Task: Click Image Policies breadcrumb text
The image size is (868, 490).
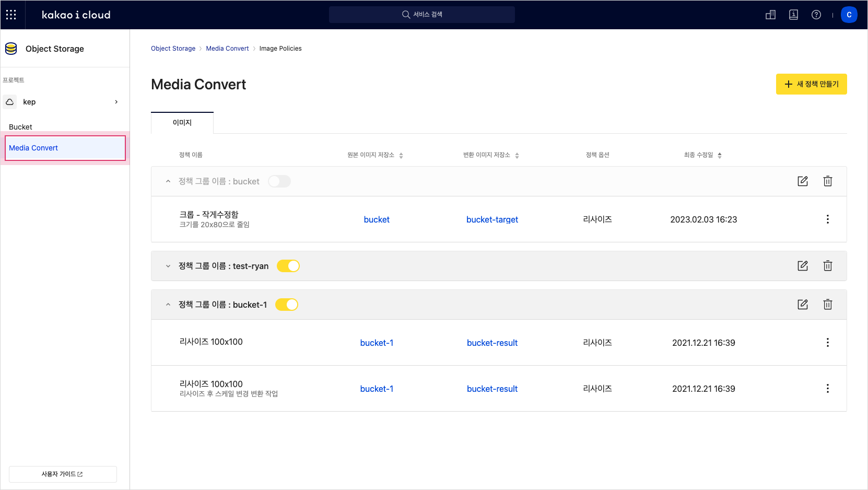Action: pos(280,49)
